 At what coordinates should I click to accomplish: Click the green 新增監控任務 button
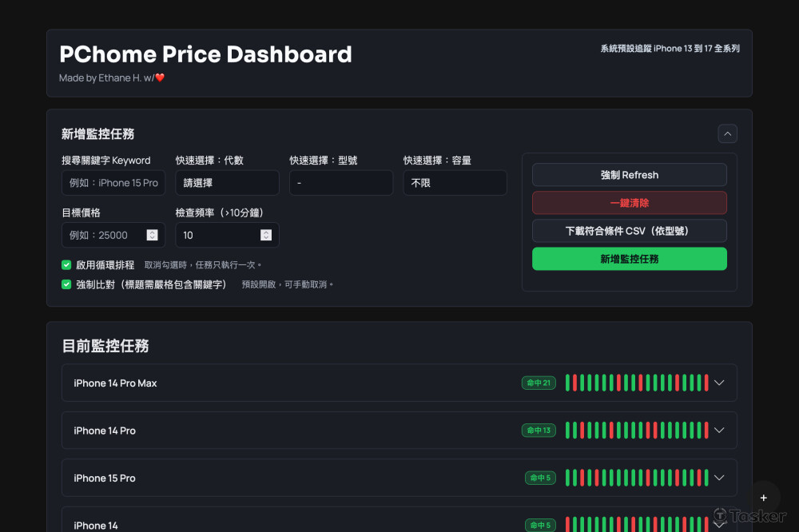pos(629,259)
